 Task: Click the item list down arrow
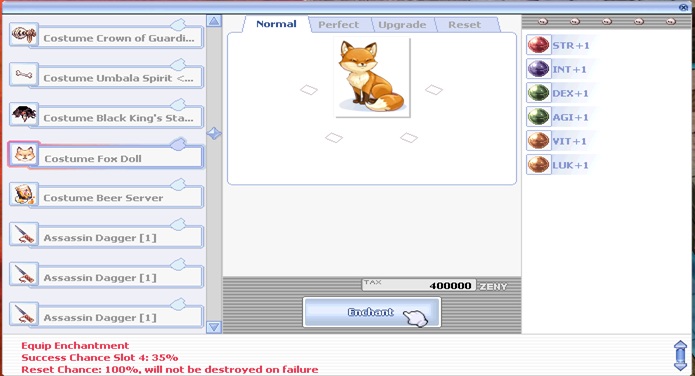pos(214,327)
